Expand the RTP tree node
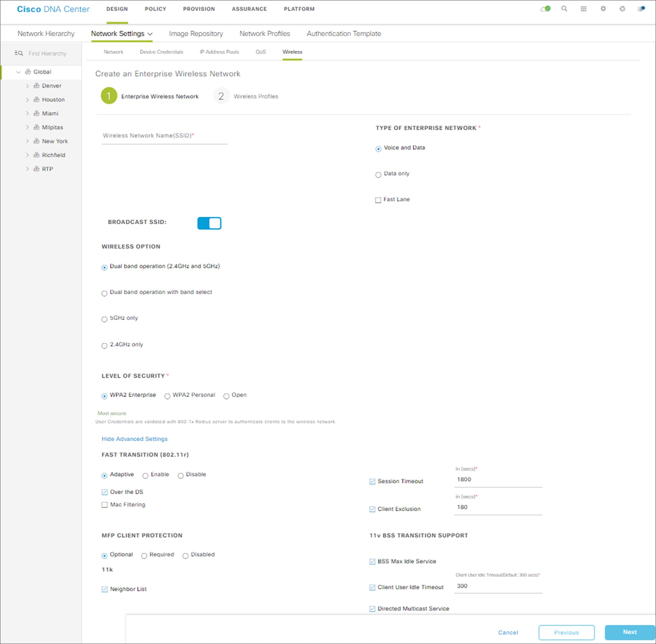The image size is (656, 644). pyautogui.click(x=27, y=169)
